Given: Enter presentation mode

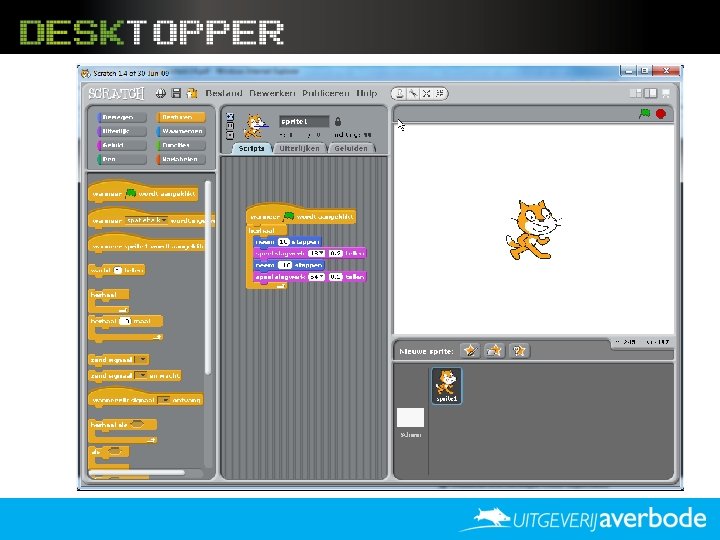Looking at the screenshot, I should click(665, 93).
